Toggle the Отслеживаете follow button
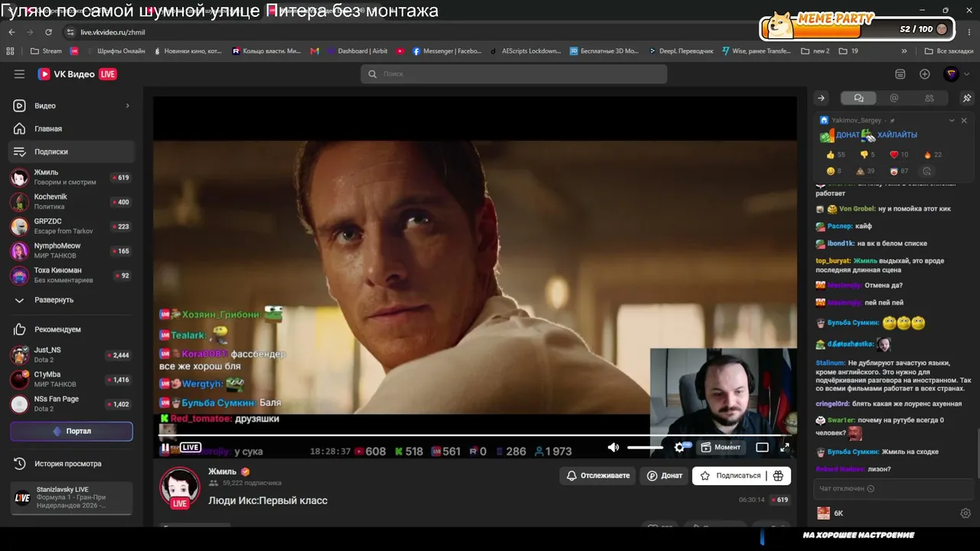This screenshot has width=980, height=551. pyautogui.click(x=598, y=476)
